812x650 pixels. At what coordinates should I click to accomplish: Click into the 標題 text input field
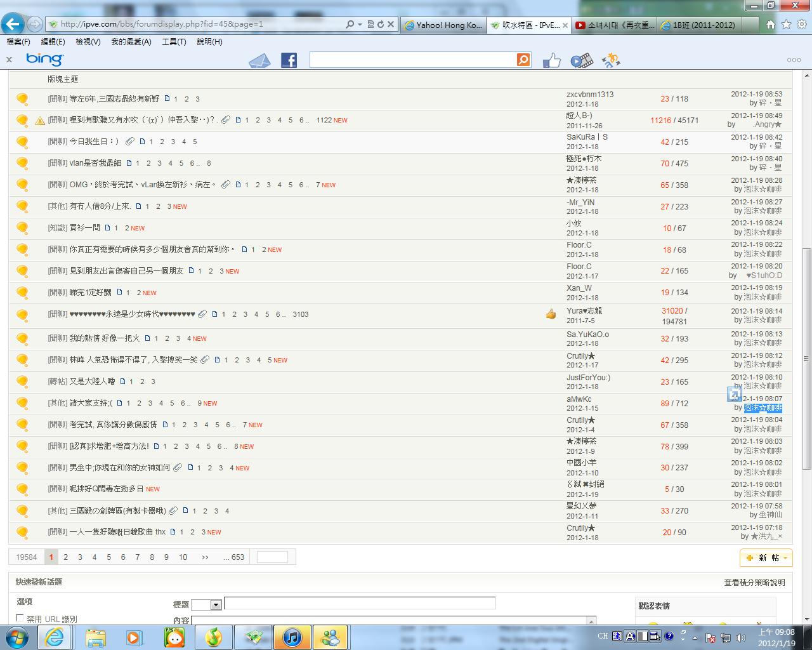point(359,603)
